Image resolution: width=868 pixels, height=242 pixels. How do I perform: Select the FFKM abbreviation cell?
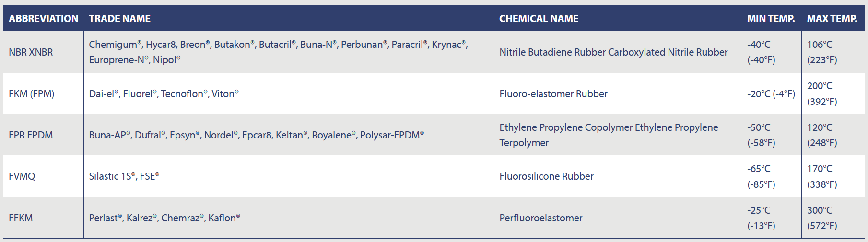click(x=21, y=218)
